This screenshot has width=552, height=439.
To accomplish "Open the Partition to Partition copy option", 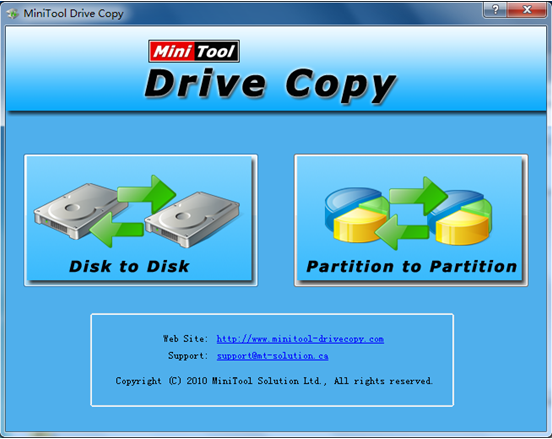I will (x=411, y=220).
